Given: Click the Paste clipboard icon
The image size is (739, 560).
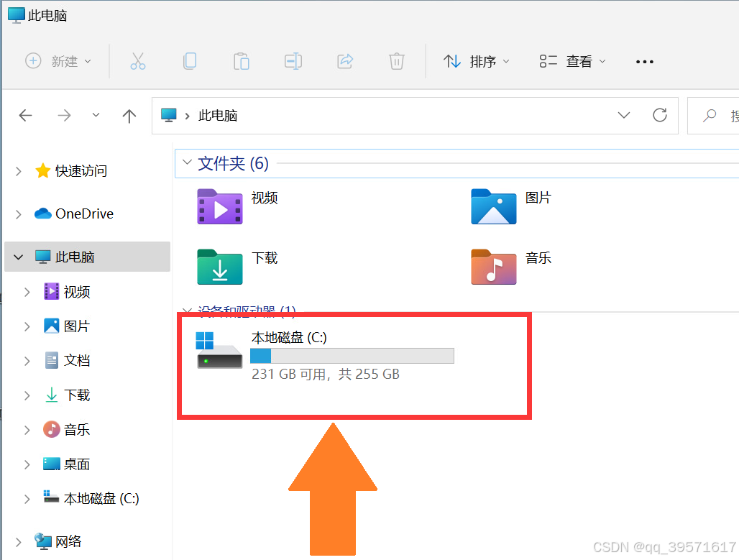Looking at the screenshot, I should (242, 61).
